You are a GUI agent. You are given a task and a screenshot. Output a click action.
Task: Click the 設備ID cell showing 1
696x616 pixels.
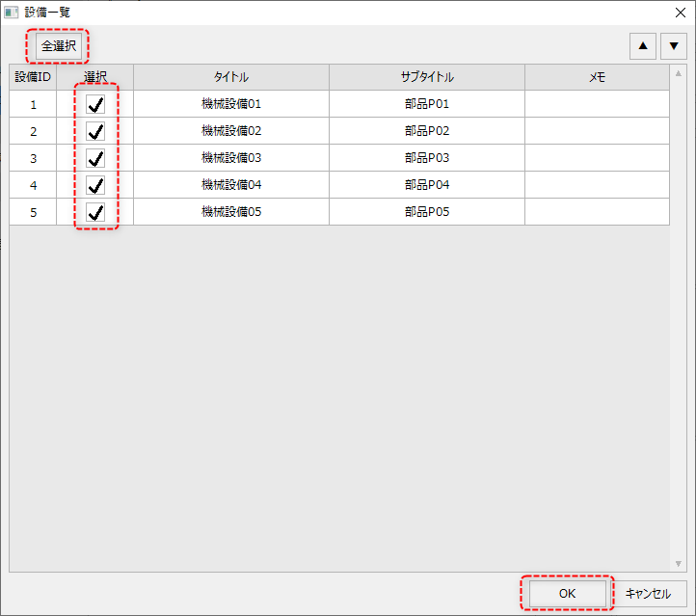tap(33, 104)
